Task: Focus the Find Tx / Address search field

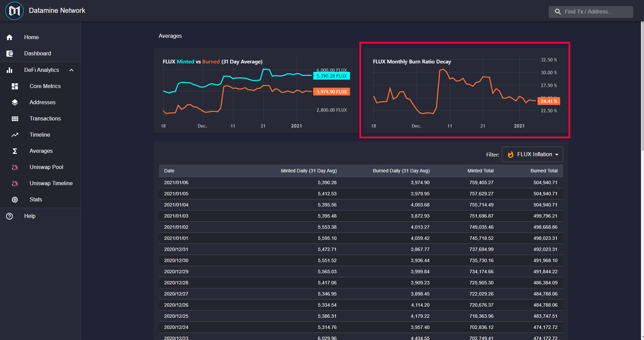Action: point(591,12)
